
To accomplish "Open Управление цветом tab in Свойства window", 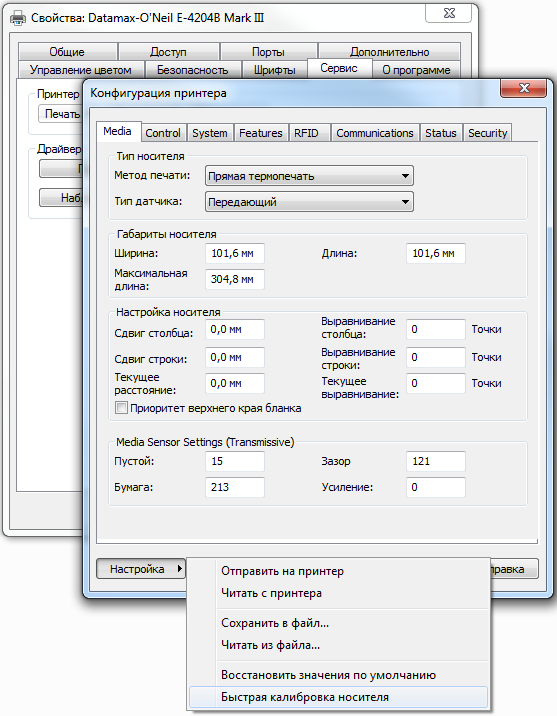I will 81,70.
